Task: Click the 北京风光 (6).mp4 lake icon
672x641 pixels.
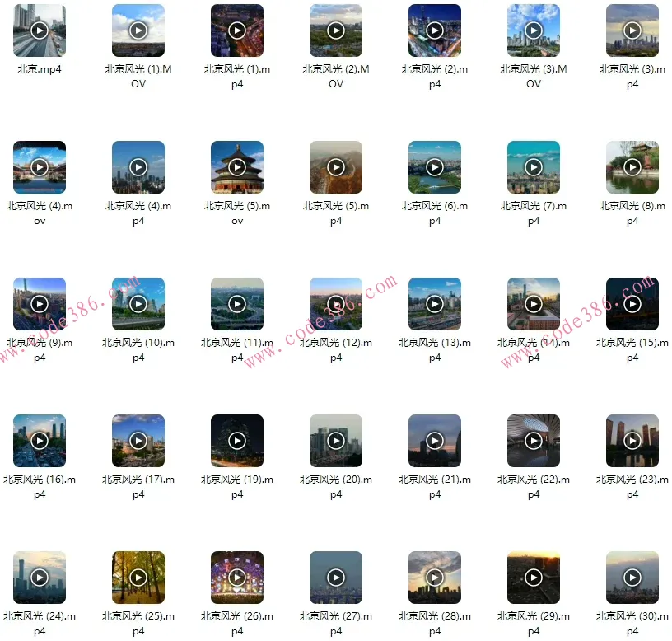Action: (x=435, y=167)
